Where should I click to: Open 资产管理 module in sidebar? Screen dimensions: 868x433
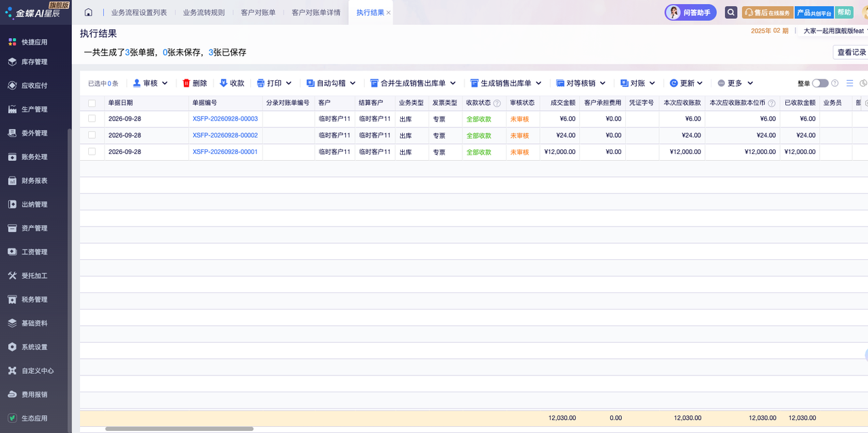[x=27, y=228]
